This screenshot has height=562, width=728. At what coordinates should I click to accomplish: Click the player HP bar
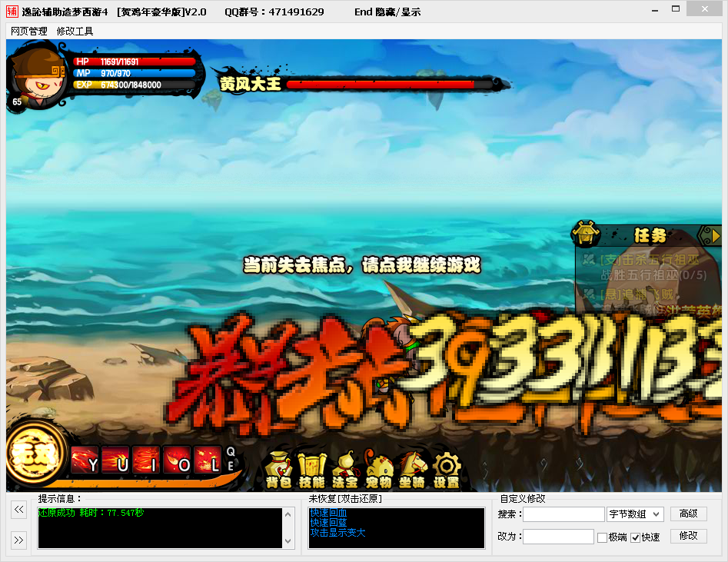[134, 62]
